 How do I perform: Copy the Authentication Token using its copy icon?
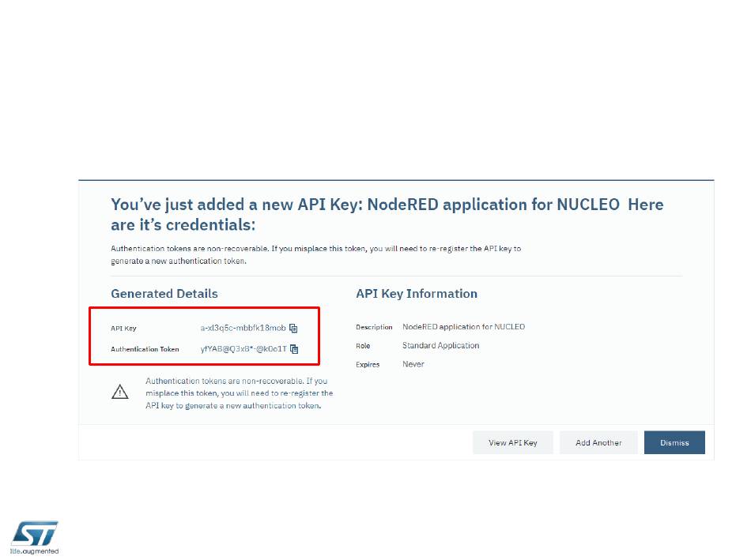(294, 349)
